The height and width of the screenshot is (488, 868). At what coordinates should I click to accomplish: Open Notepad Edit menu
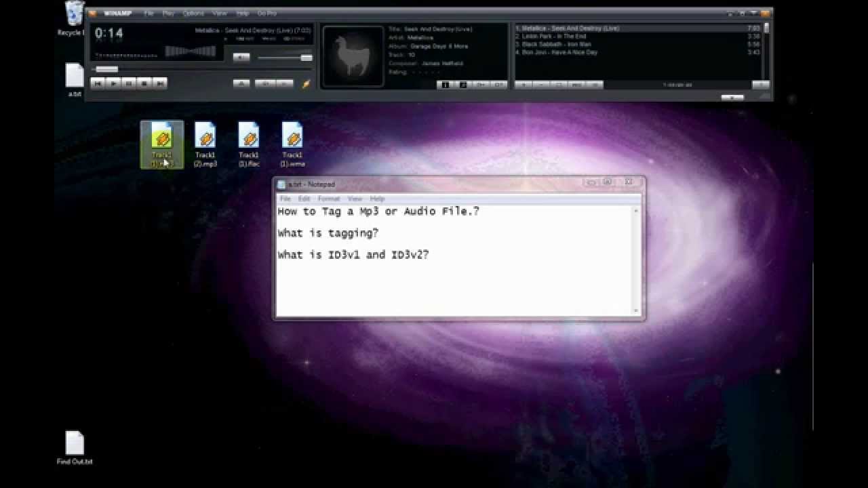coord(304,199)
